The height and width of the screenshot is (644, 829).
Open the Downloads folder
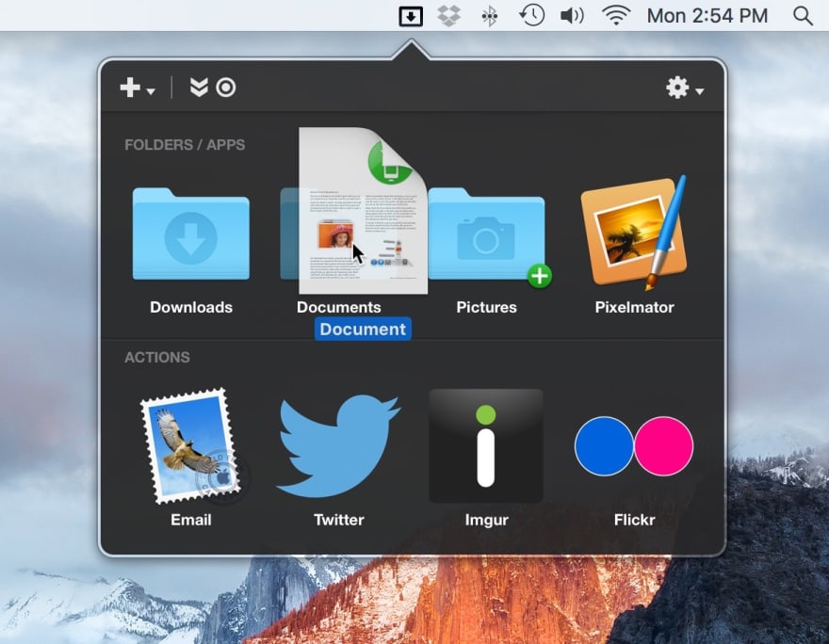click(x=191, y=233)
